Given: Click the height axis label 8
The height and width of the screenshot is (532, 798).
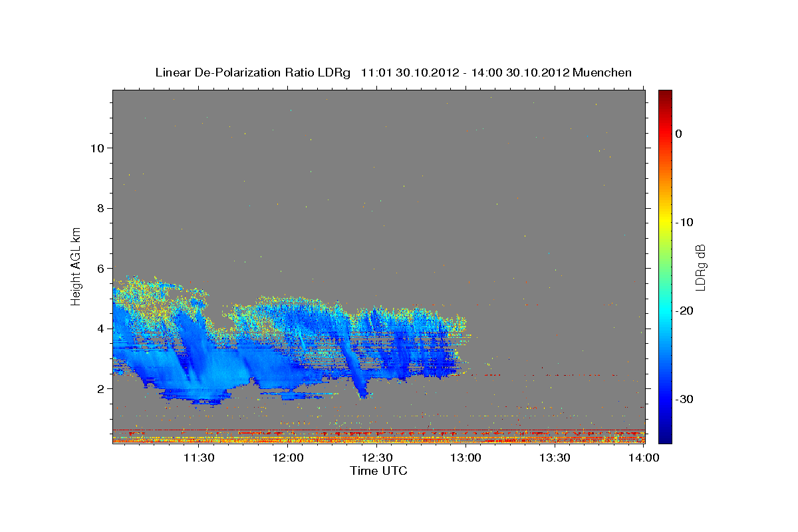Looking at the screenshot, I should (99, 208).
